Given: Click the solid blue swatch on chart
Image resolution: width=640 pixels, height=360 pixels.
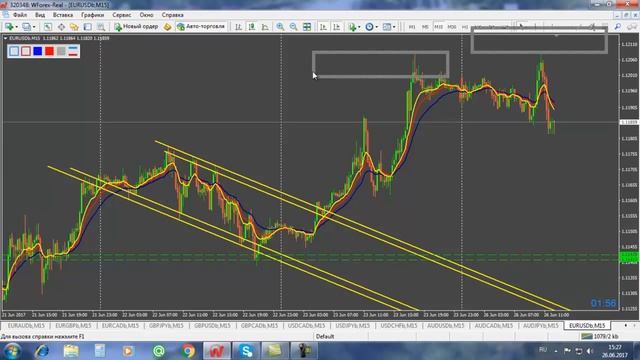Looking at the screenshot, I should (x=38, y=51).
